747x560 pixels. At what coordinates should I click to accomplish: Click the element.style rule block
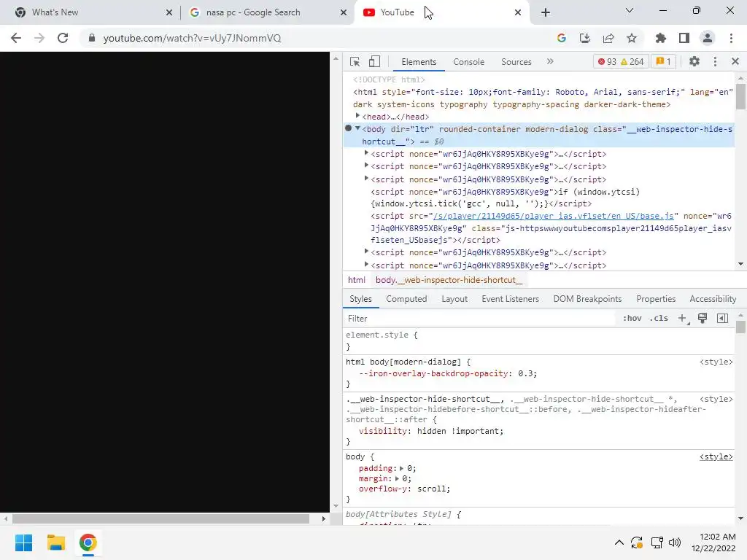538,341
